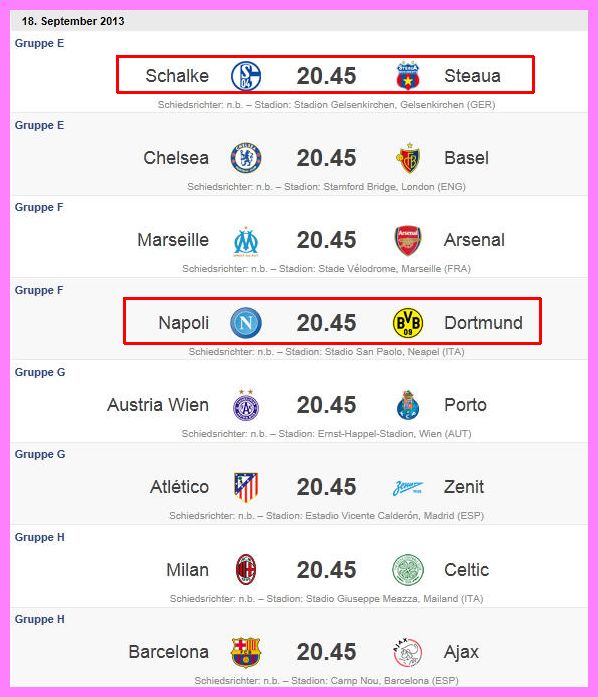The width and height of the screenshot is (598, 697).
Task: Click the Celtic clover badge
Action: 408,570
